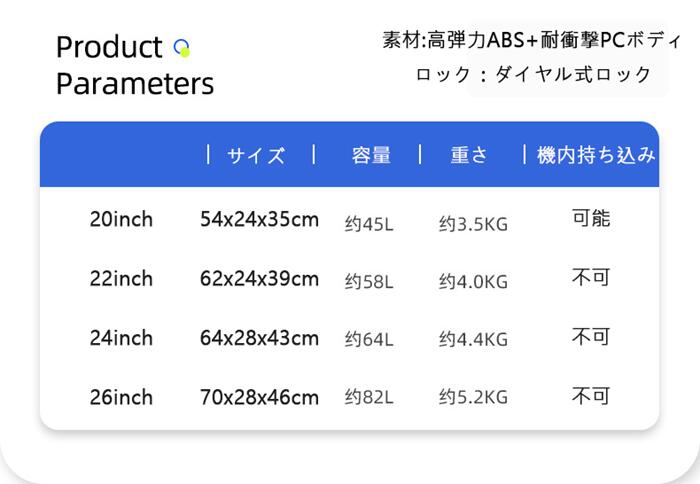Click the 機内持ち込み column header
The image size is (700, 484).
pyautogui.click(x=596, y=155)
